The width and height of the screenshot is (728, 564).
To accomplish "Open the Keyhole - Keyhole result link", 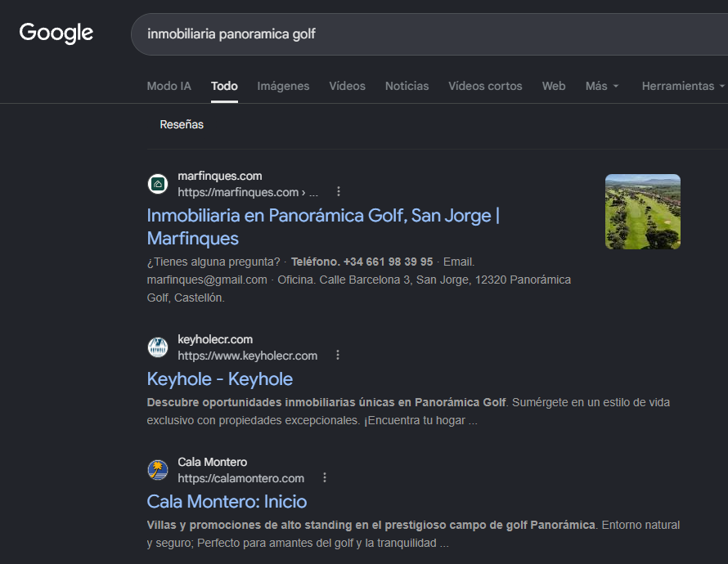I will tap(219, 379).
